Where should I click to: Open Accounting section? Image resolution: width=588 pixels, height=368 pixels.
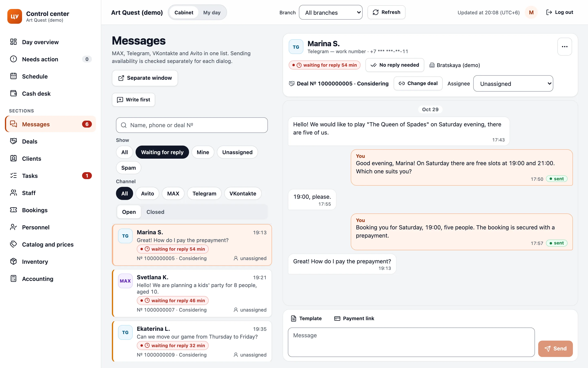tap(51, 279)
